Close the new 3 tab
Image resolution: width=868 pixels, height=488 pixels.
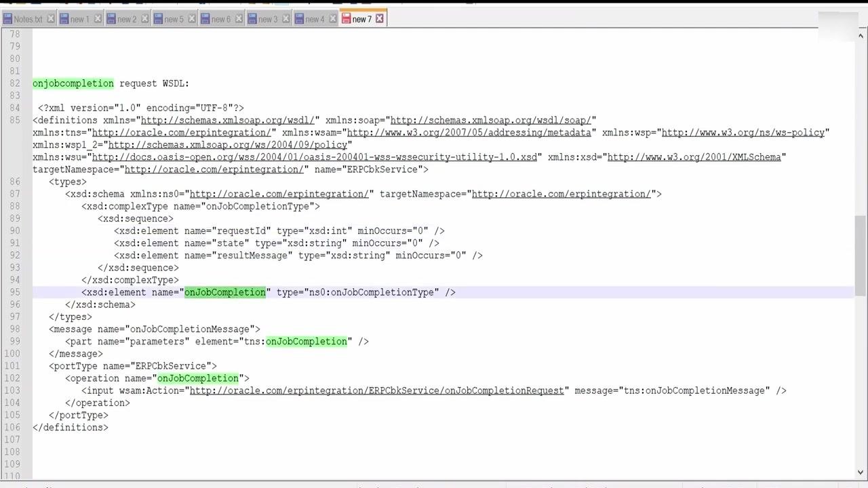click(x=285, y=19)
